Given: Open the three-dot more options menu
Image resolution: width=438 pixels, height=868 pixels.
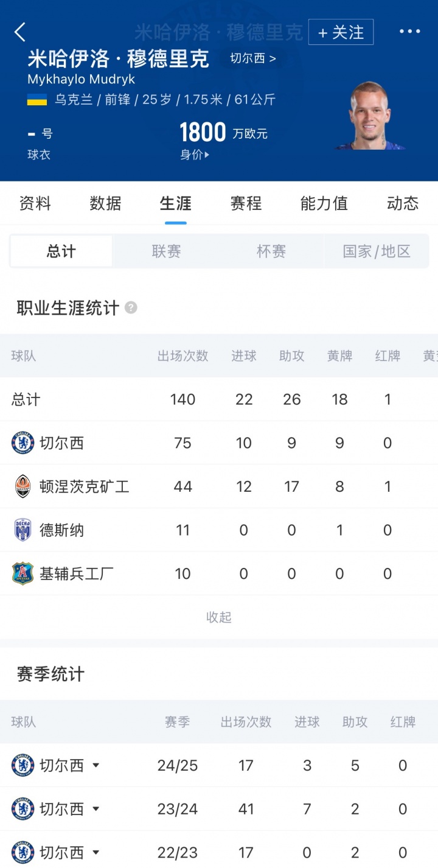Looking at the screenshot, I should [x=409, y=32].
